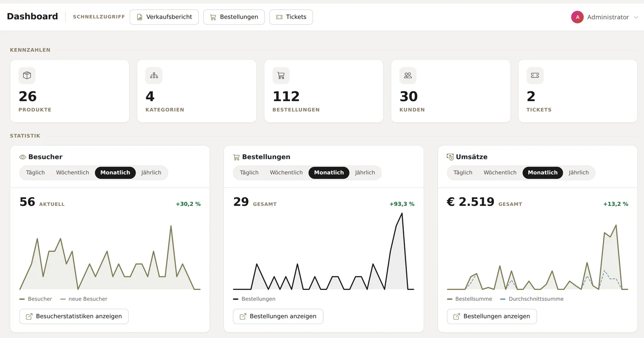
Task: Click the cart icon on the Bestellungen card
Action: point(281,76)
